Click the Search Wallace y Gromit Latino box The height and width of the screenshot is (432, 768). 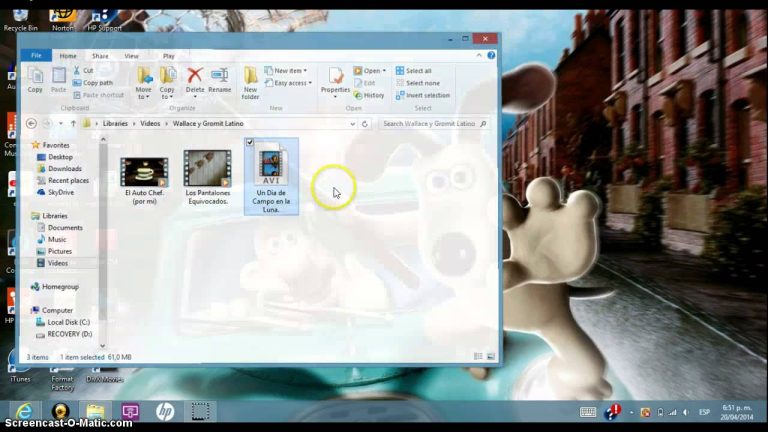point(433,123)
